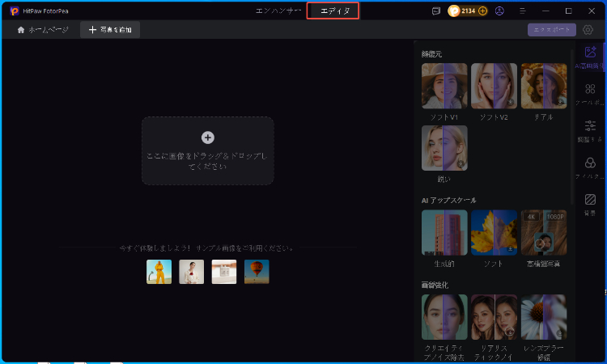Click download badge on AI upscale ソフト thumbnail
This screenshot has width=607, height=364.
pos(511,248)
